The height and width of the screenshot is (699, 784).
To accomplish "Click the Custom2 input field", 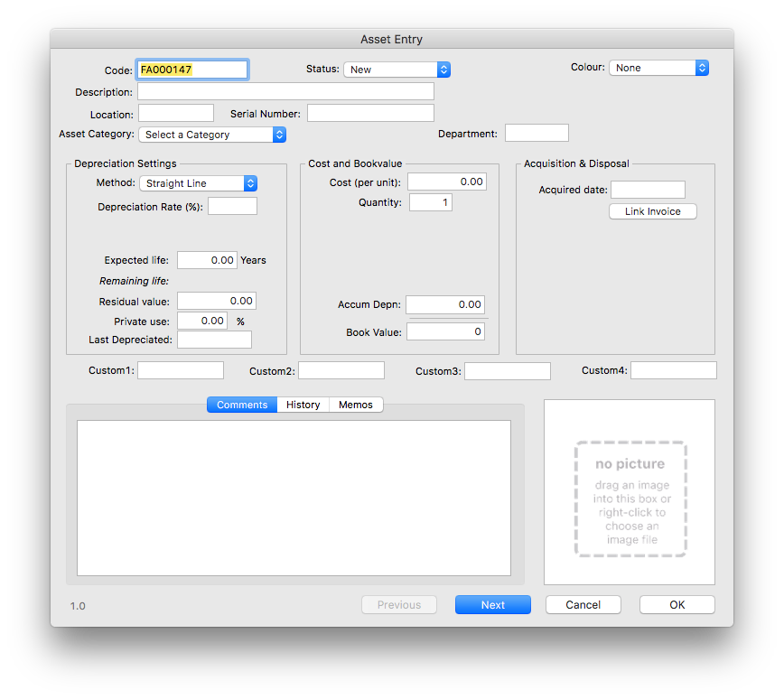I will point(341,370).
